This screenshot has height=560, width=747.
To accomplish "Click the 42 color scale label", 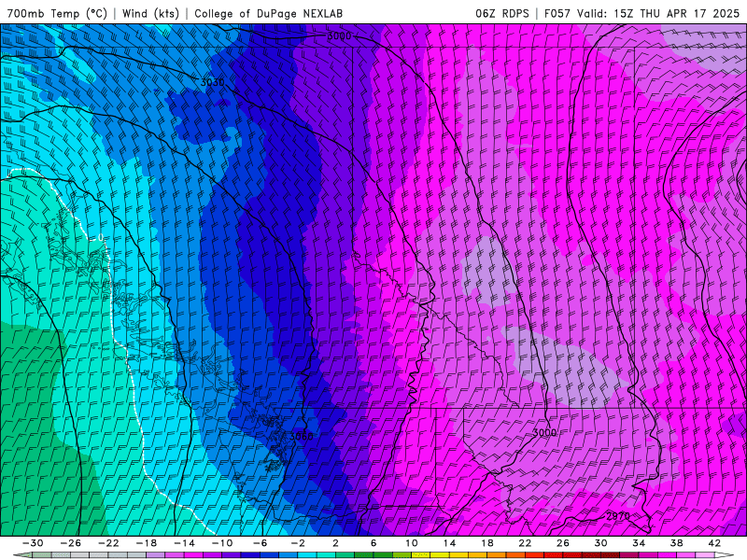I will click(714, 543).
